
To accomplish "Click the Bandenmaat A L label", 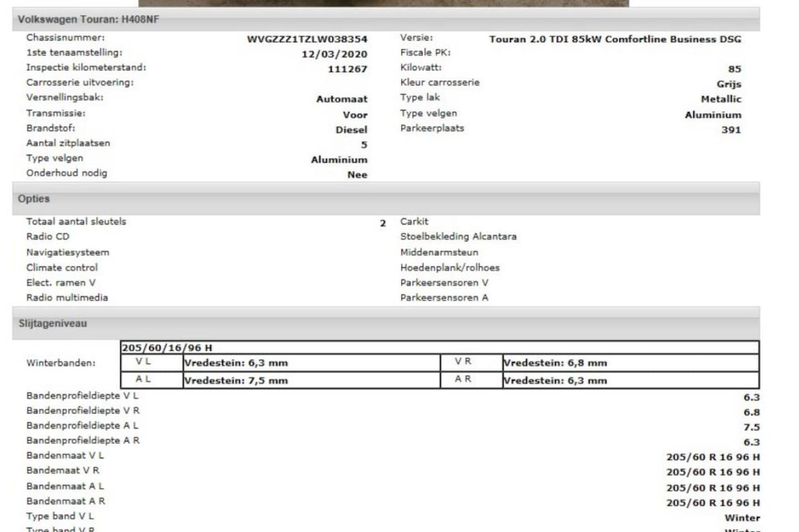I will click(x=65, y=487).
